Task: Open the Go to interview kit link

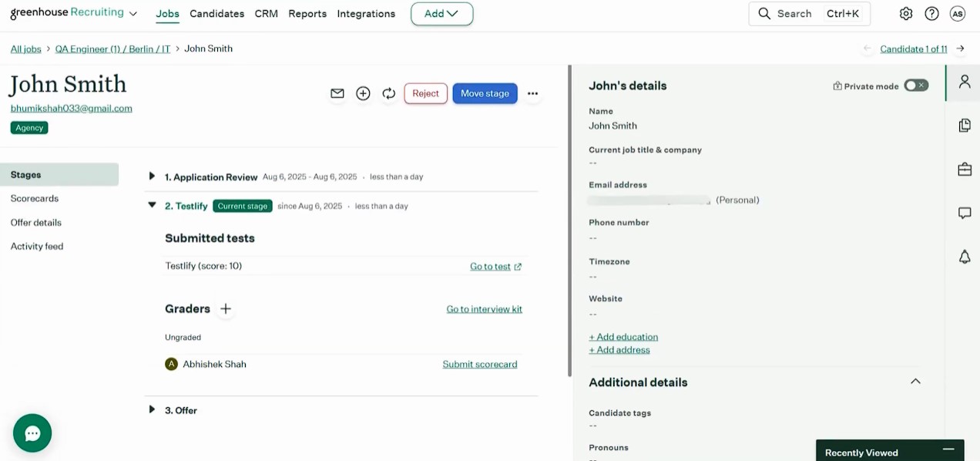Action: click(485, 309)
